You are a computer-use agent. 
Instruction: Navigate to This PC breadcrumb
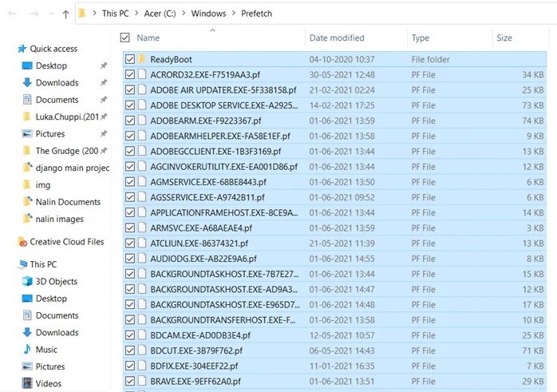tap(116, 14)
